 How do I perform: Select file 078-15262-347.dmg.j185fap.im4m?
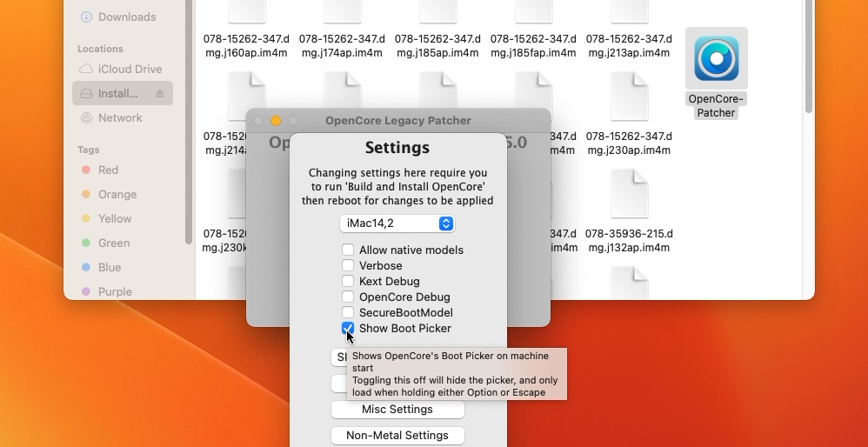pos(534,46)
